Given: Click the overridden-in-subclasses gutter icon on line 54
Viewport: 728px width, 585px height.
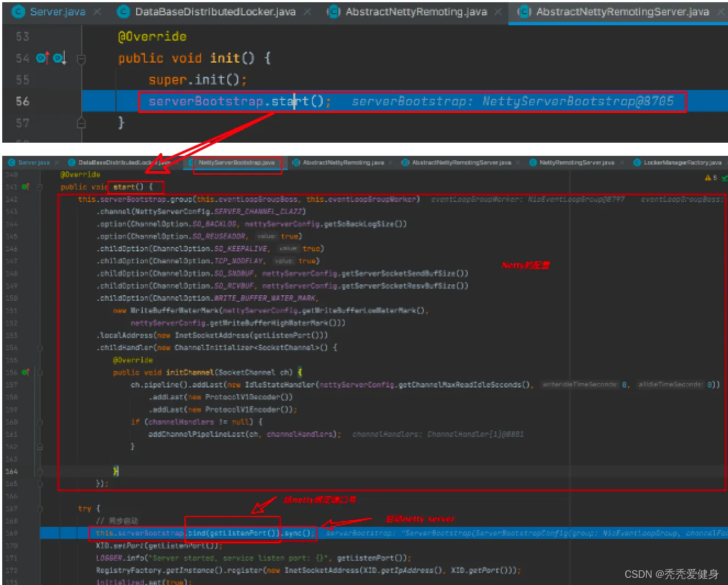Looking at the screenshot, I should [59, 58].
